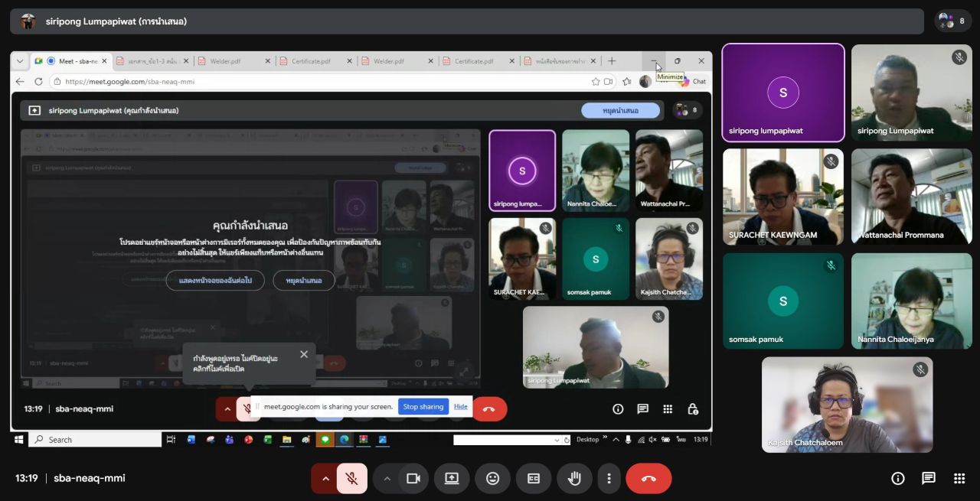Open the emoji reactions button
The image size is (980, 501).
[492, 479]
